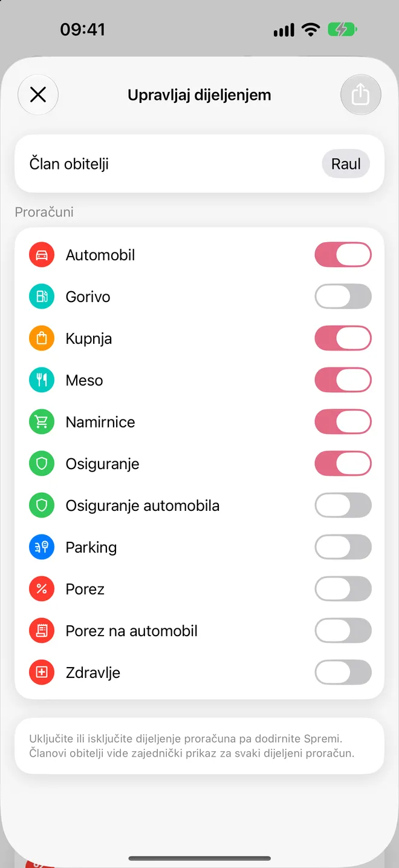The height and width of the screenshot is (868, 399).
Task: Open the Raul family member selector
Action: 346,164
